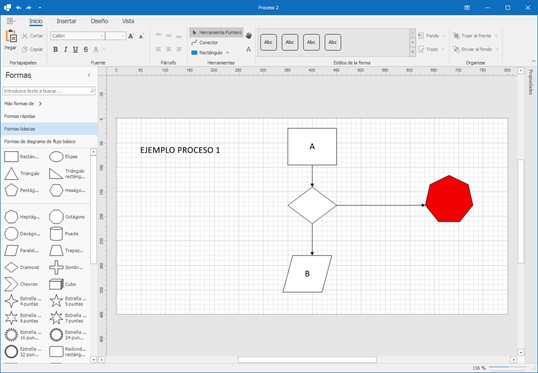Click the zoom slider in status bar

(509, 368)
